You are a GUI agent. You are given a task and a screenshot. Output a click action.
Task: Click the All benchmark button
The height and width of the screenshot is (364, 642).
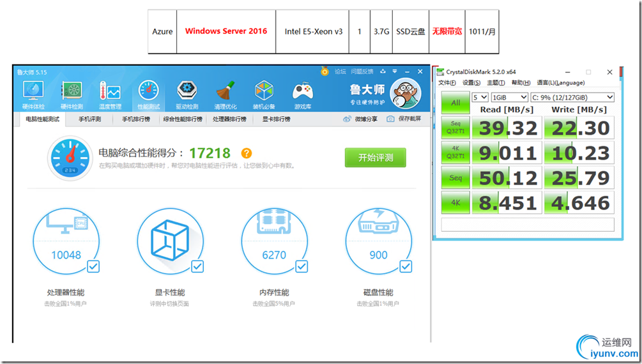point(455,103)
